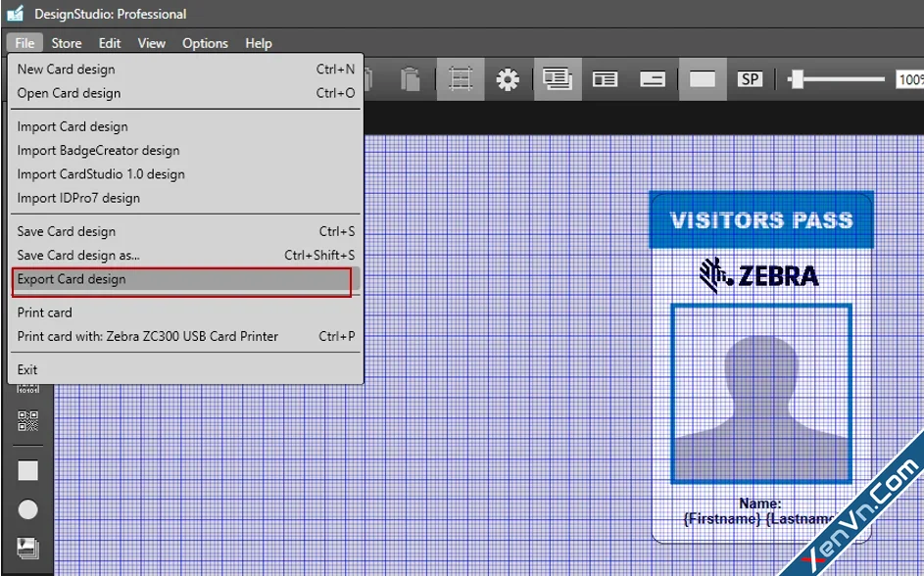Image resolution: width=924 pixels, height=576 pixels.
Task: Click the SP toolbar button
Action: coord(750,79)
